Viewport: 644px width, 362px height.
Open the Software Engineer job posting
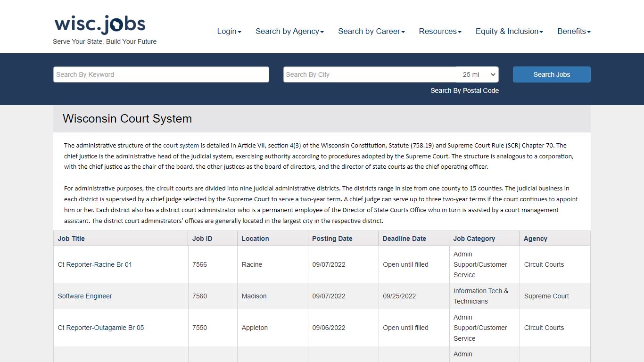pyautogui.click(x=85, y=296)
